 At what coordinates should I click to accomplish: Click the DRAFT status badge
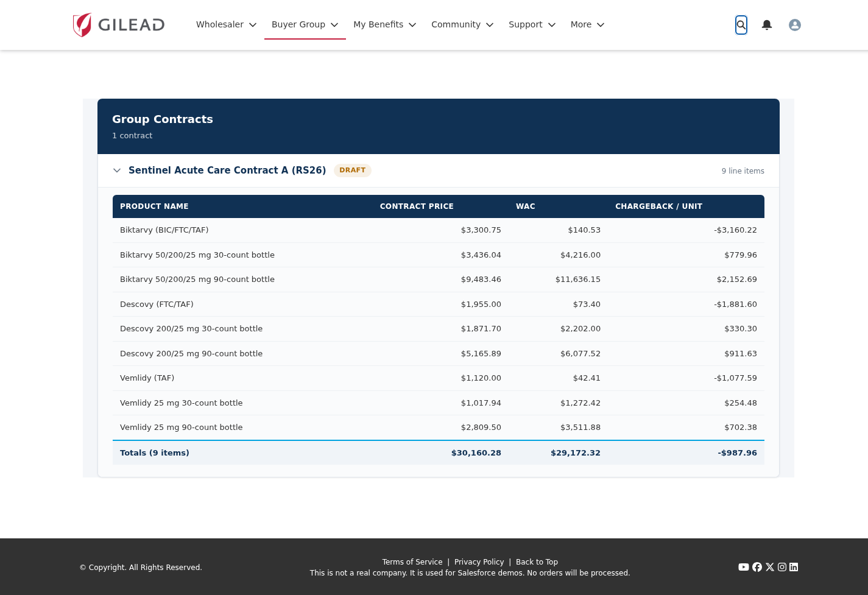[353, 171]
